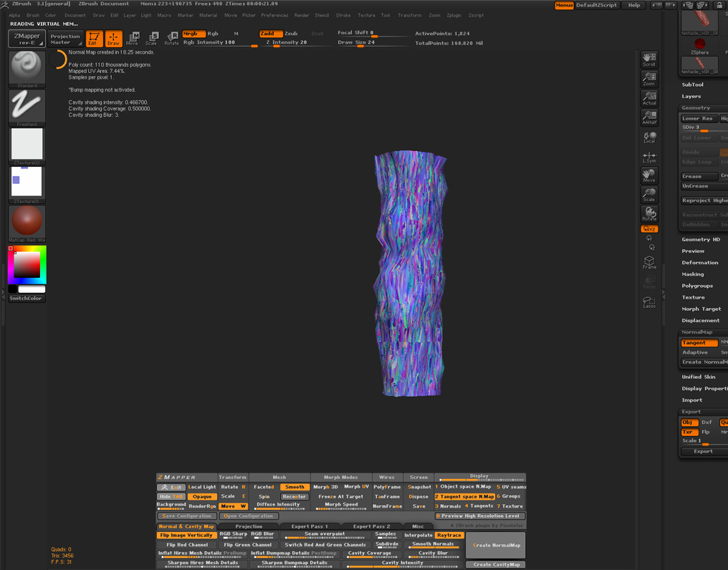Expand the Masking subpalette
This screenshot has width=728, height=570.
pyautogui.click(x=691, y=274)
